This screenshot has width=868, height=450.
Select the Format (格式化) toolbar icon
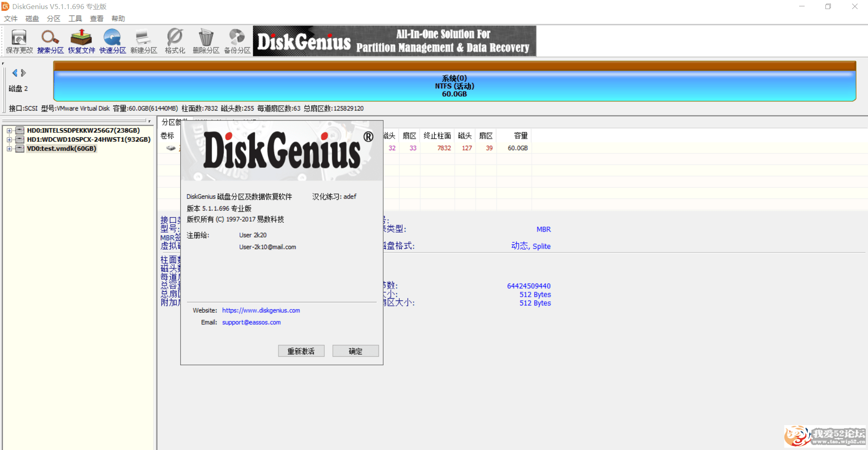[175, 41]
